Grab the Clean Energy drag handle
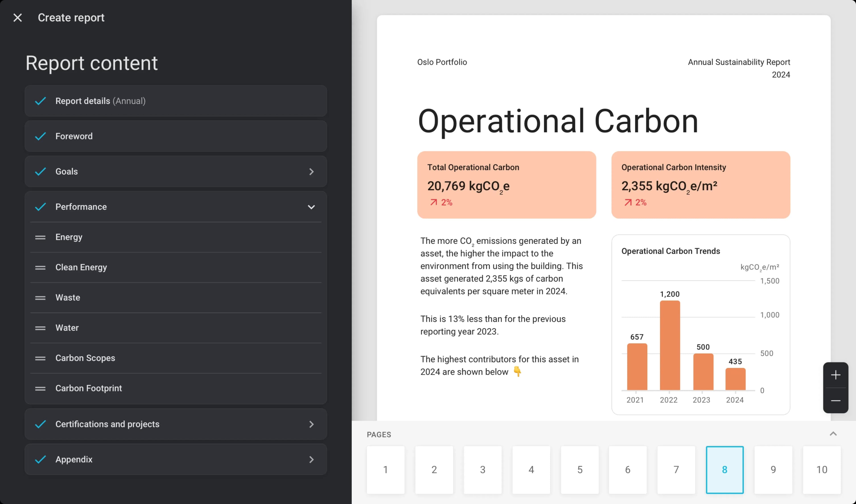Screen dimensions: 856x504 pos(40,268)
